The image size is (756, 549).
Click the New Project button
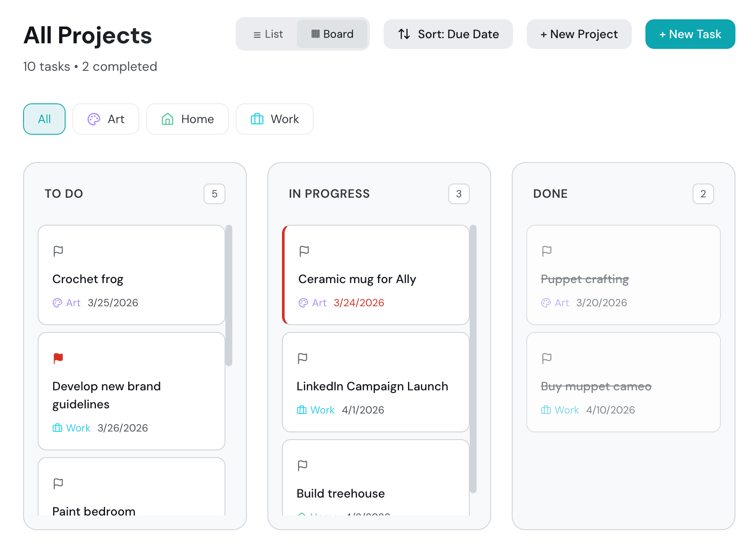point(579,34)
